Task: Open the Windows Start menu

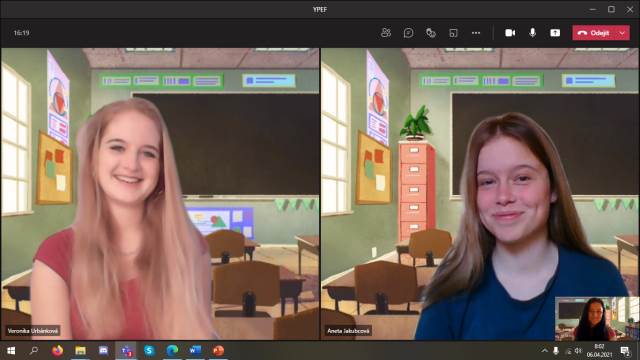Action: coord(11,351)
